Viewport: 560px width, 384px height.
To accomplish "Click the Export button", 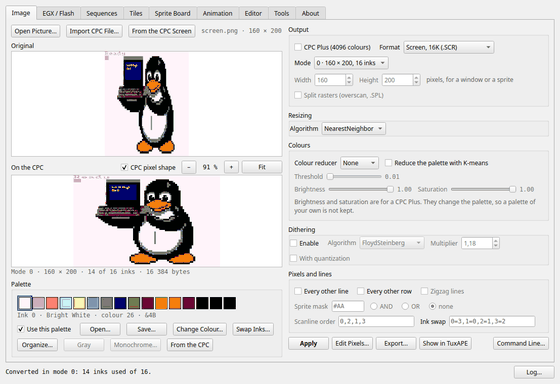I will pyautogui.click(x=396, y=343).
